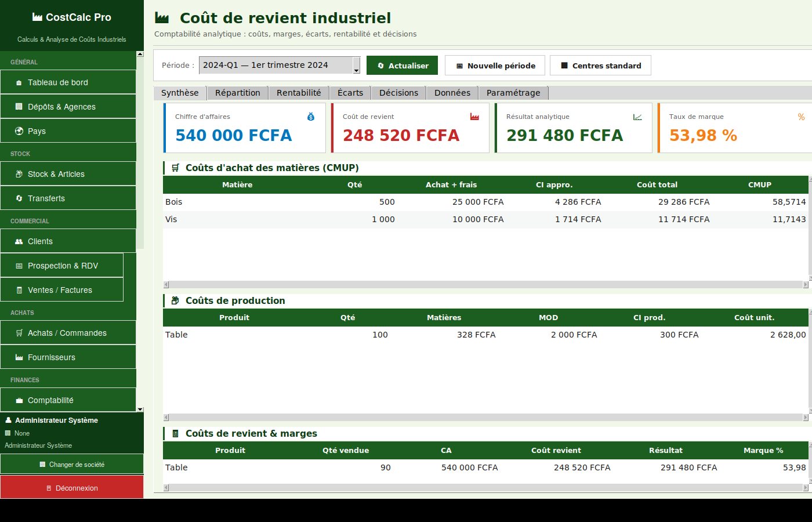The image size is (812, 522).
Task: Click the Vis row in the matières table
Action: coord(486,219)
